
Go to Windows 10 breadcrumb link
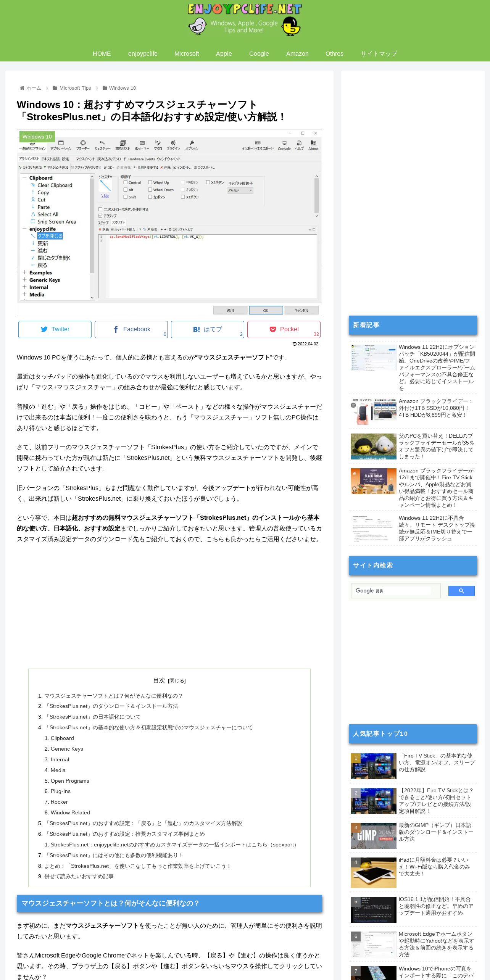pyautogui.click(x=122, y=88)
